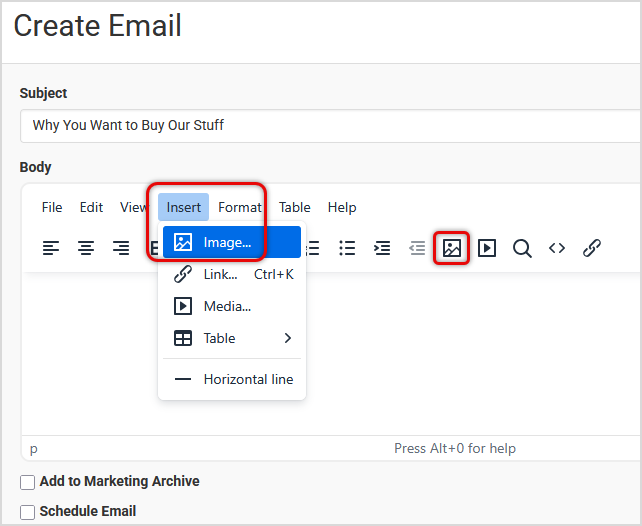The height and width of the screenshot is (526, 642).
Task: Click the align right toolbar icon
Action: (x=121, y=248)
